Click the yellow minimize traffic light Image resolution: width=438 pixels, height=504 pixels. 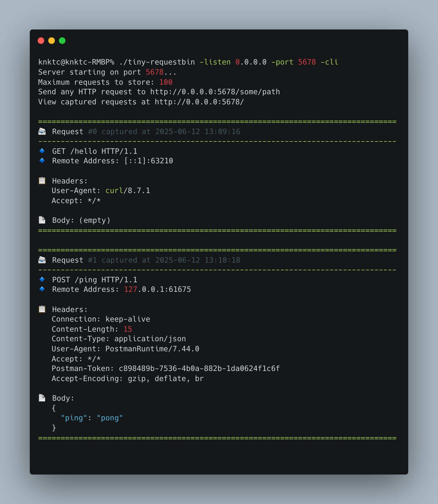click(x=52, y=41)
